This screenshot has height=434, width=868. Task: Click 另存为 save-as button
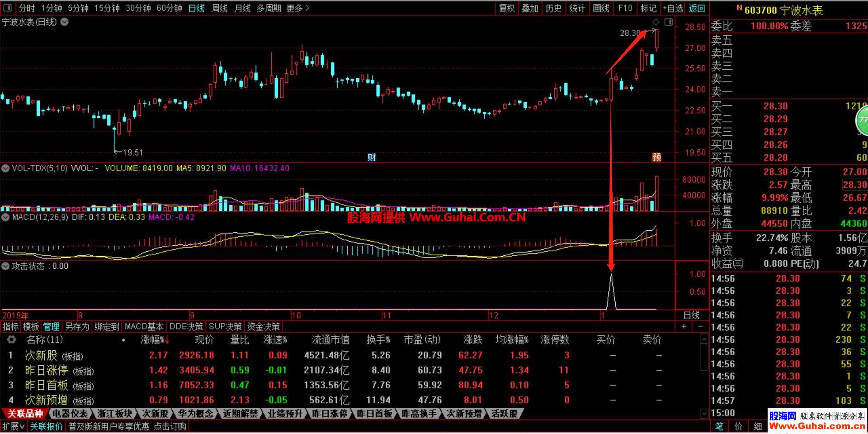tap(77, 327)
